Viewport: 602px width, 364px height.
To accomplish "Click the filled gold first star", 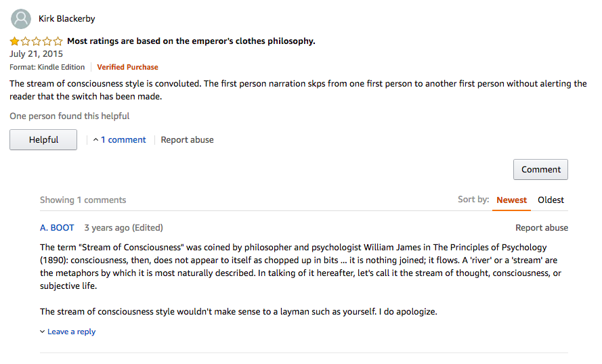I will [x=15, y=41].
